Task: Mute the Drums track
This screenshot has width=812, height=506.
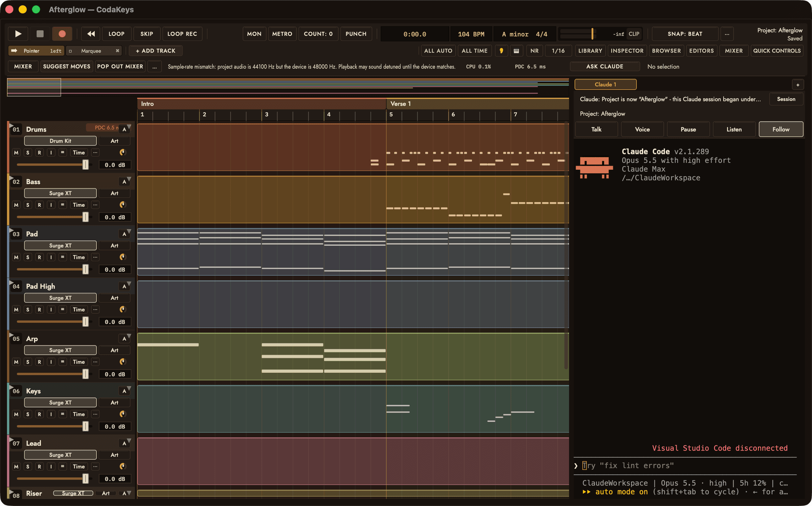Action: point(16,152)
